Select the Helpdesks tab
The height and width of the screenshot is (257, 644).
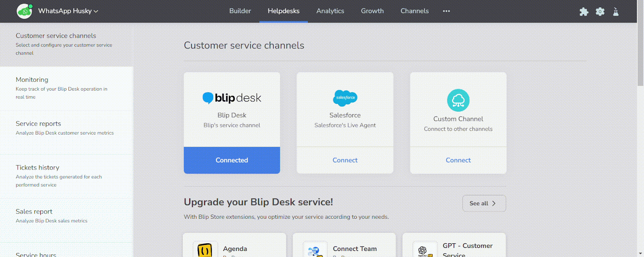click(284, 11)
